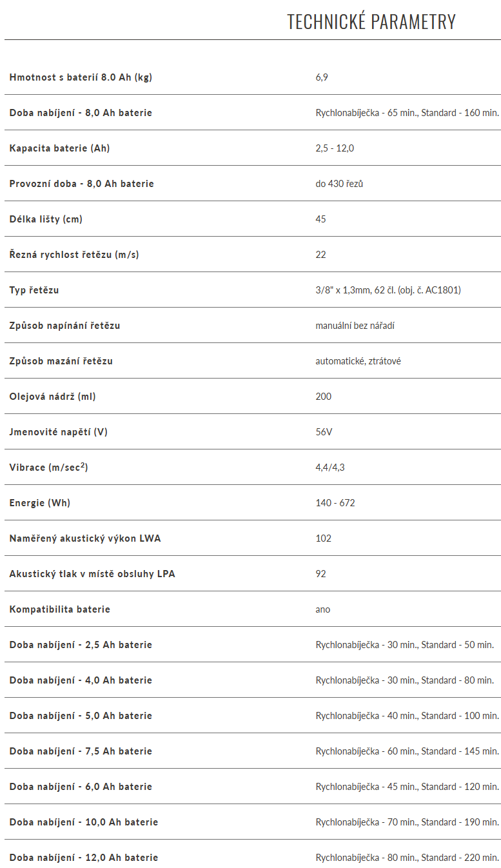Screen dimensions: 501x868
Task: Click the chain spec with AC1801 code
Action: pos(388,290)
